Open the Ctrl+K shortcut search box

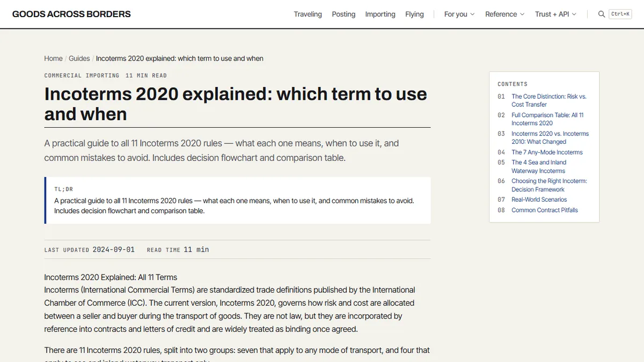tap(620, 14)
